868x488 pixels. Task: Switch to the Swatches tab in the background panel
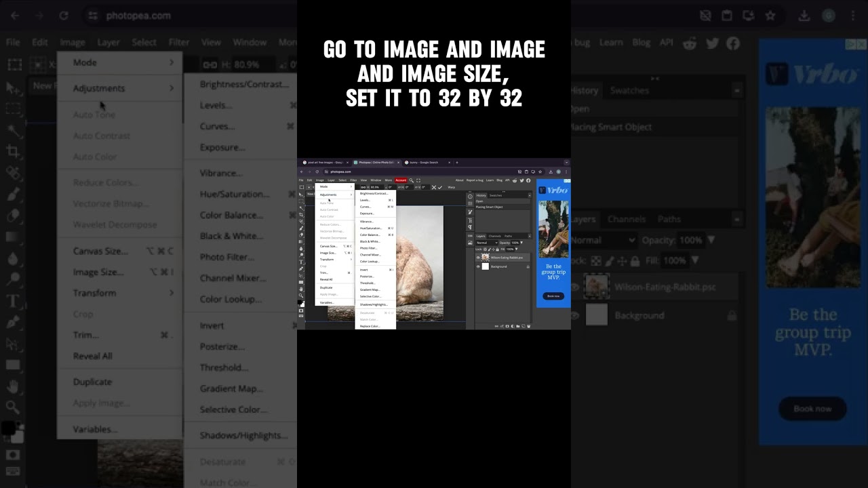pos(629,90)
